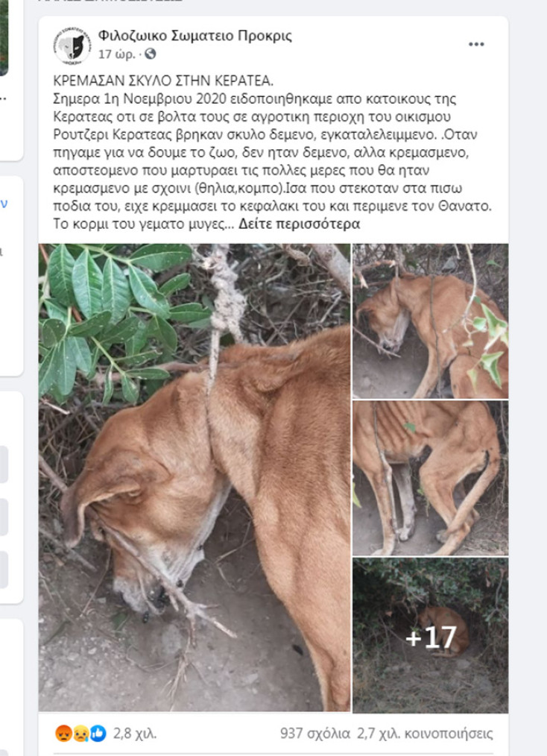
Task: Click the left sidebar card at the top edge
Action: [x=4, y=37]
